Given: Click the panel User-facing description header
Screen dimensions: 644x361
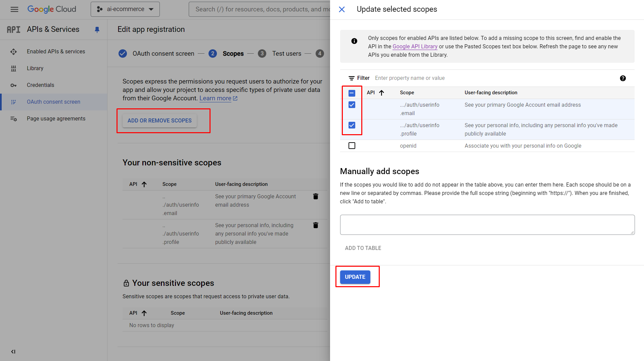Looking at the screenshot, I should click(491, 93).
